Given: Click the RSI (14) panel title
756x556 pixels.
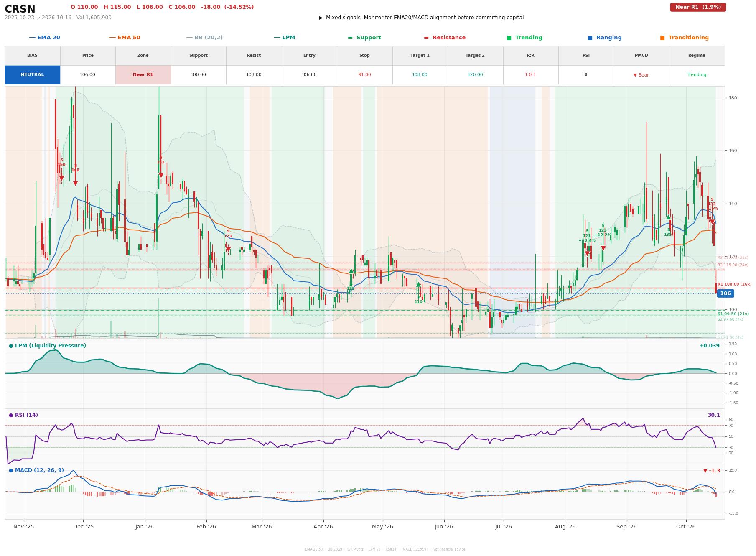Looking at the screenshot, I should coord(23,415).
